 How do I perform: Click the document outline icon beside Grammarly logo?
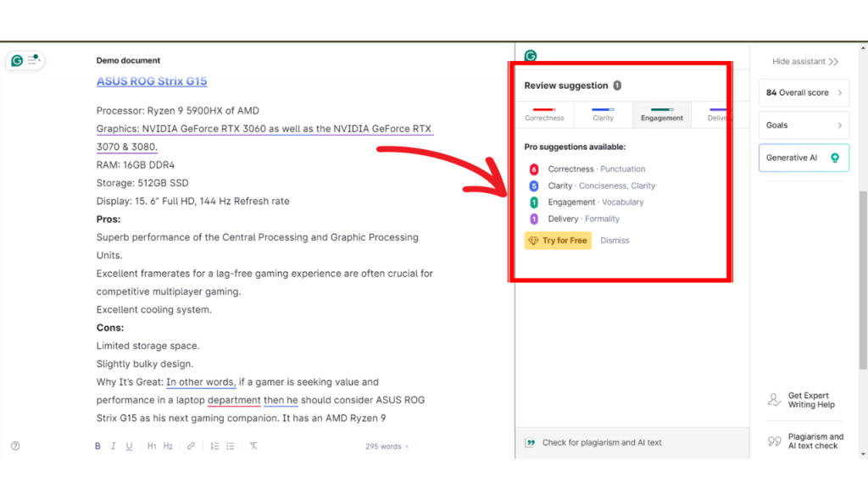pyautogui.click(x=34, y=60)
